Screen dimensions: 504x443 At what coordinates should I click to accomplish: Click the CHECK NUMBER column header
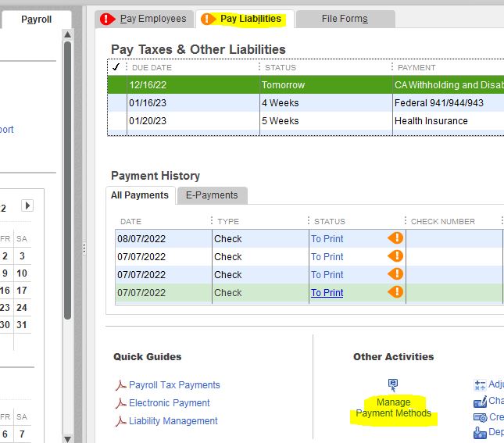click(443, 222)
